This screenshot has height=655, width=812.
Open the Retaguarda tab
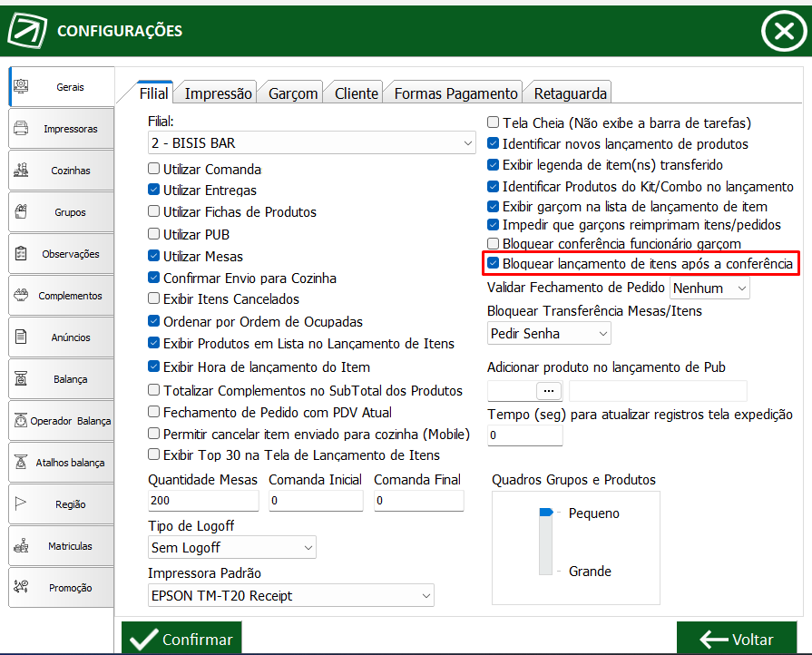click(x=570, y=93)
